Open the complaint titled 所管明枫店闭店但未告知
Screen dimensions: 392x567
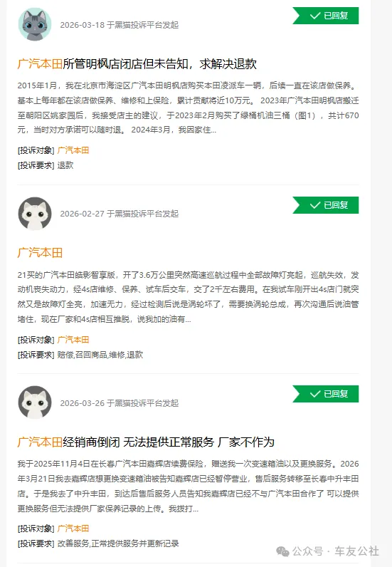(137, 64)
